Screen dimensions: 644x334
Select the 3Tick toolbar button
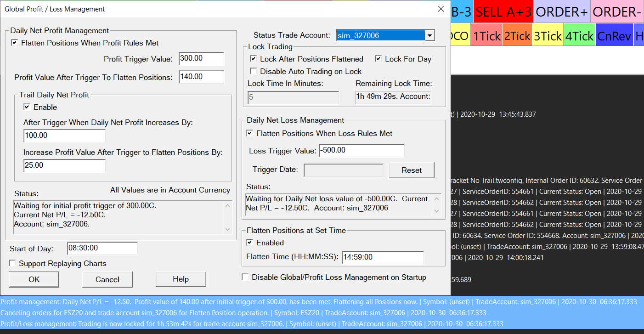pyautogui.click(x=548, y=36)
